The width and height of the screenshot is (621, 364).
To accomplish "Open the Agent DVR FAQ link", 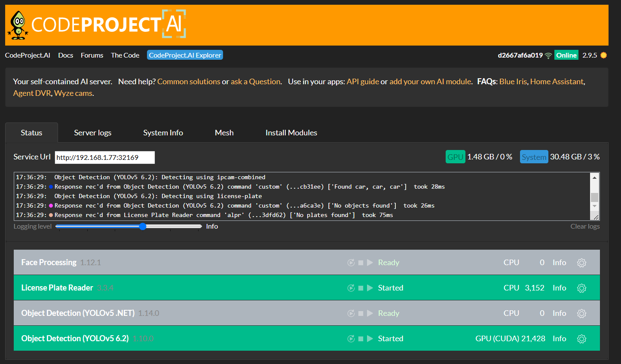I will (32, 93).
